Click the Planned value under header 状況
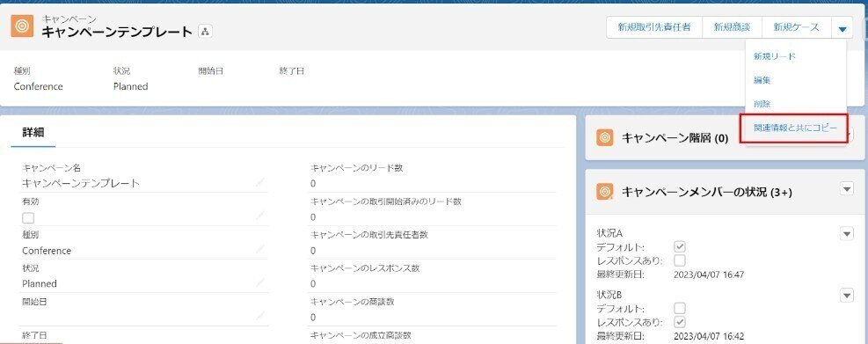 131,86
